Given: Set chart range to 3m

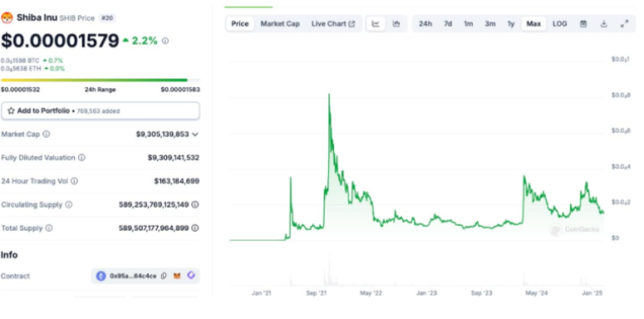Looking at the screenshot, I should 490,24.
